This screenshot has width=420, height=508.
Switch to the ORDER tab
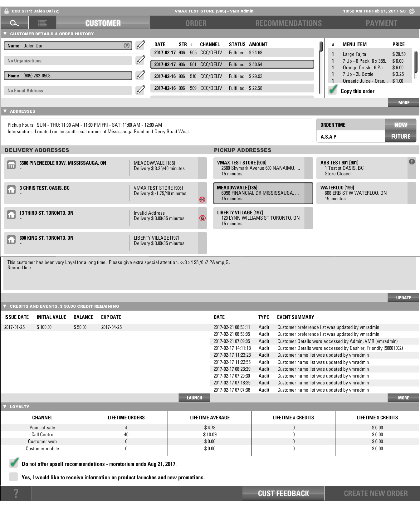196,23
